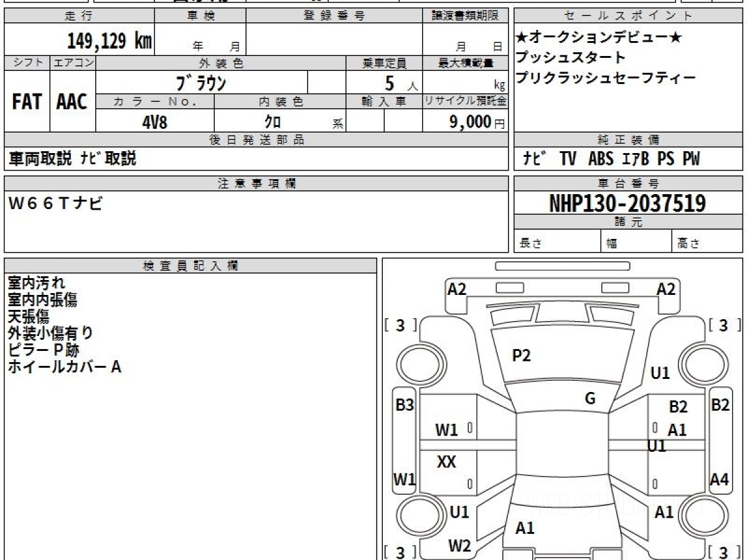The image size is (747, 560).
Task: Select the interior color クロ
Action: (x=273, y=122)
